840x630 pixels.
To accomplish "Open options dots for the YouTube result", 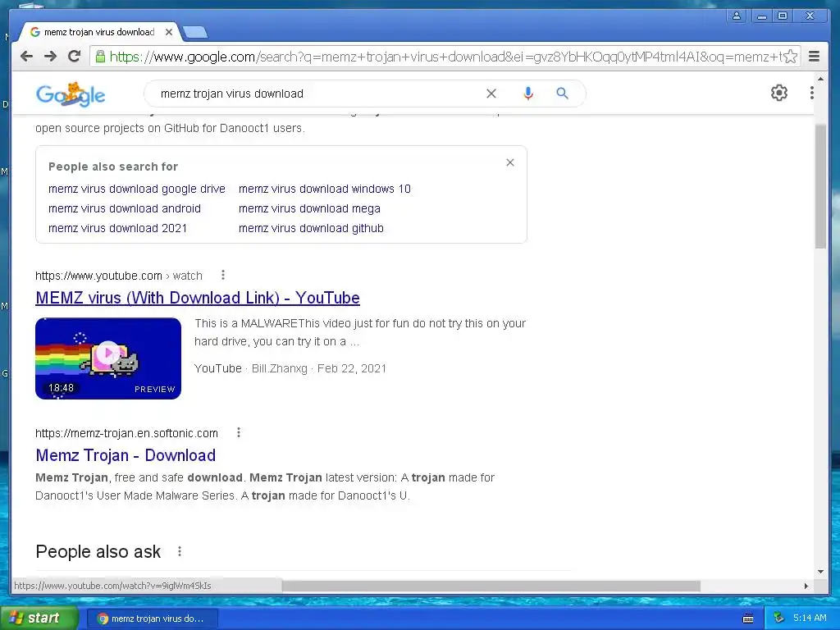I will point(223,276).
